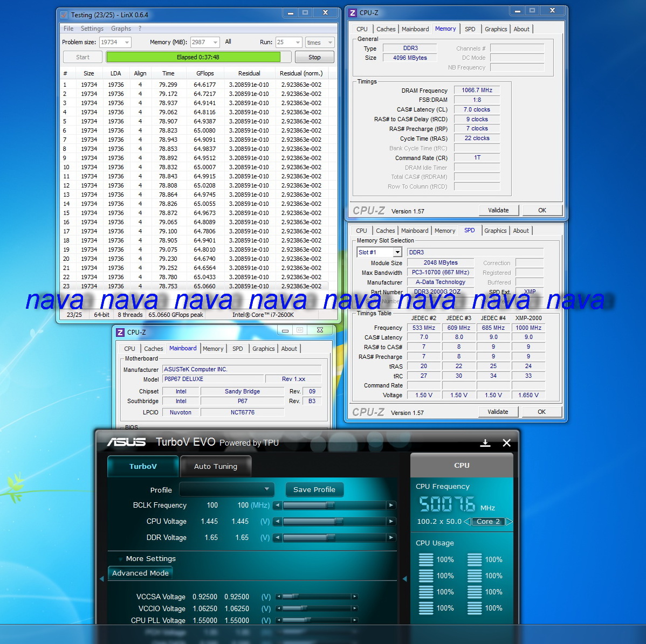This screenshot has height=644, width=646.
Task: Click Save Profile button
Action: [x=314, y=489]
